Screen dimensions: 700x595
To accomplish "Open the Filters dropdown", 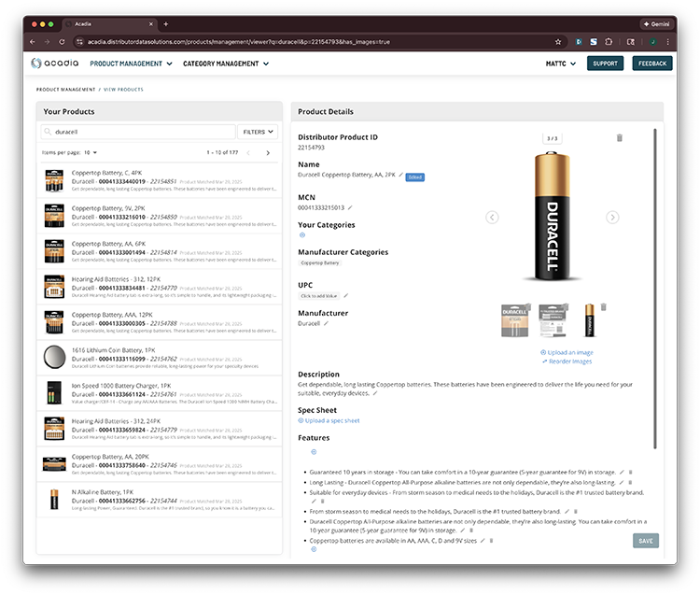I will click(258, 132).
